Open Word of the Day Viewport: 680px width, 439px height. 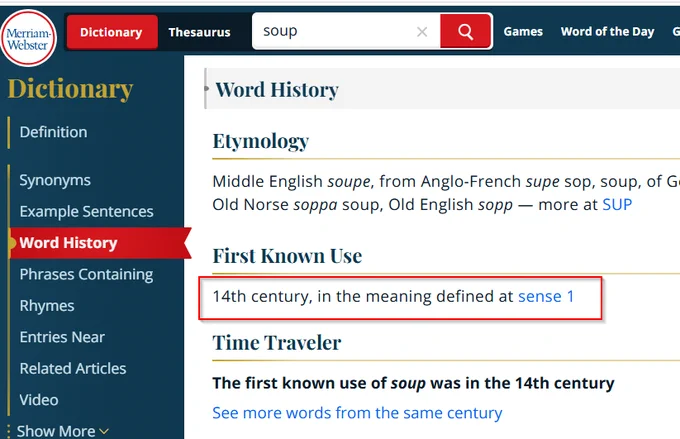coord(607,32)
